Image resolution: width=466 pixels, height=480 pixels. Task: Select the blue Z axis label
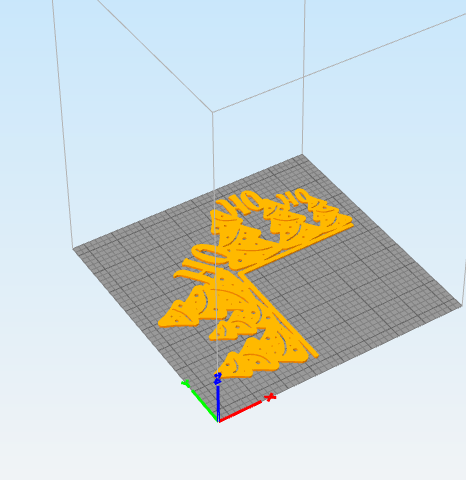[x=218, y=378]
